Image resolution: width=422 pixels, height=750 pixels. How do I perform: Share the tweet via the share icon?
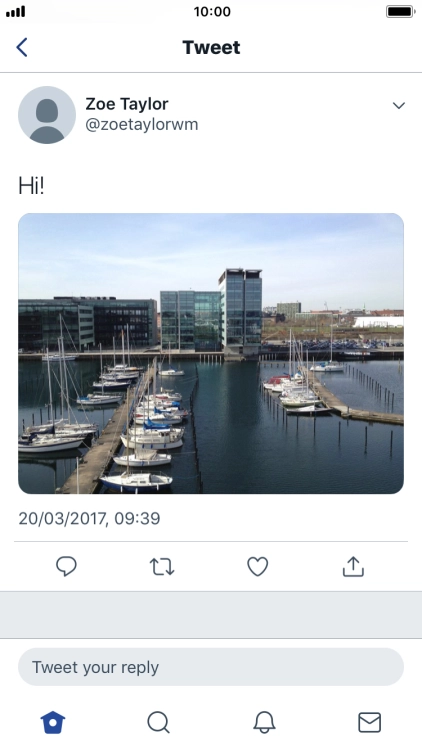point(353,566)
